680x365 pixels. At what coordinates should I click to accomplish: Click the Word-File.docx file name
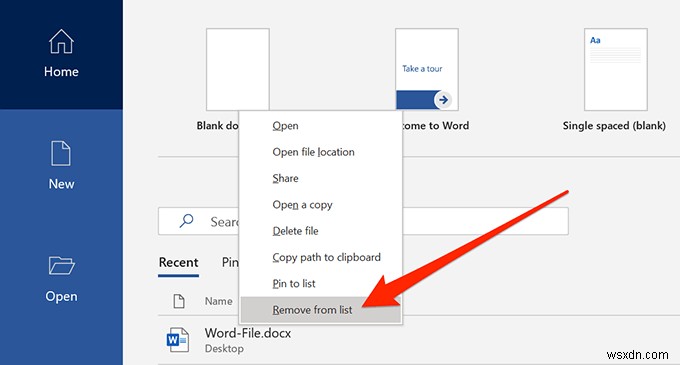248,333
